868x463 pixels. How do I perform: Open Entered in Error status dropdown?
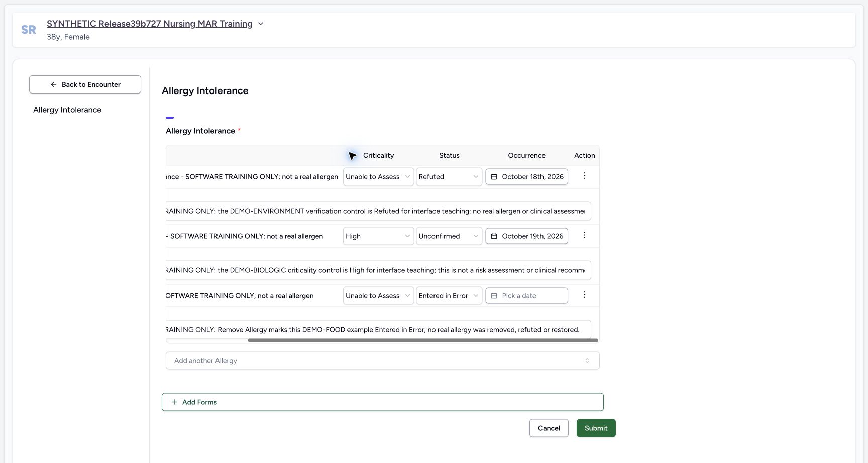click(449, 296)
